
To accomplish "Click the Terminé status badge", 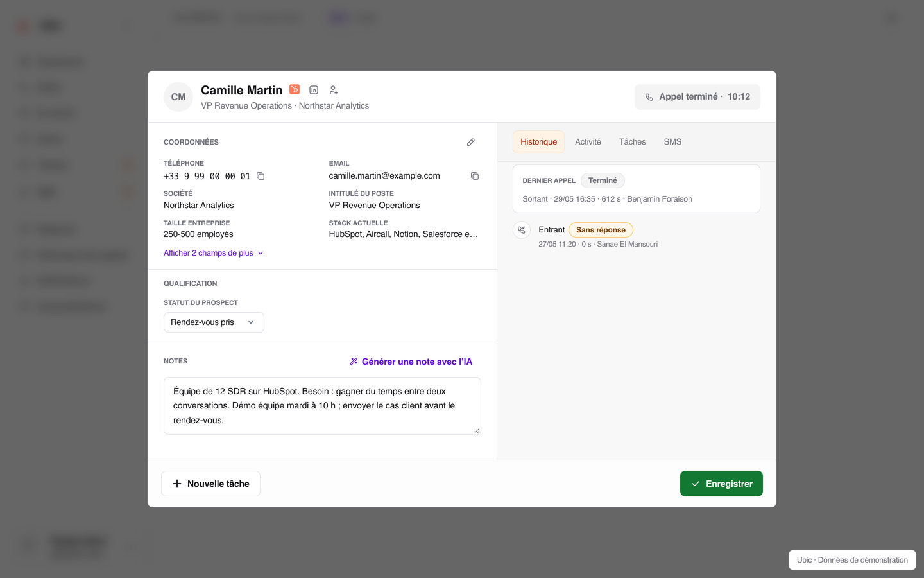I will [x=603, y=180].
